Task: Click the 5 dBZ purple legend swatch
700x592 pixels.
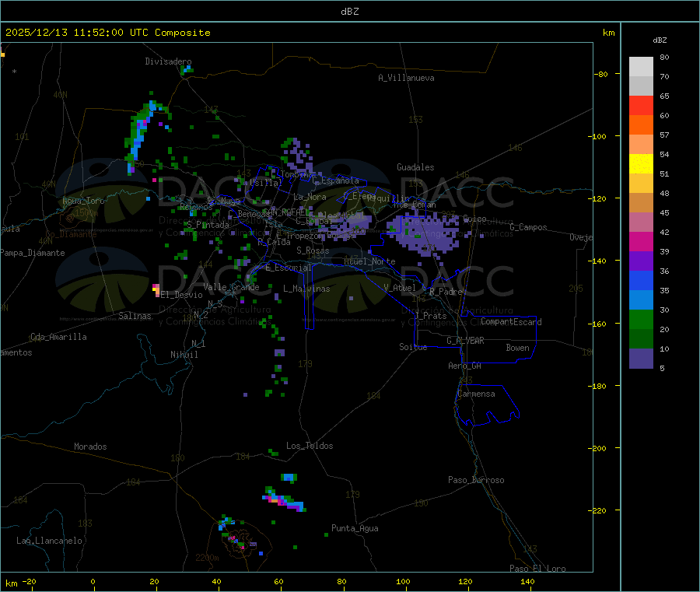Action: (641, 358)
